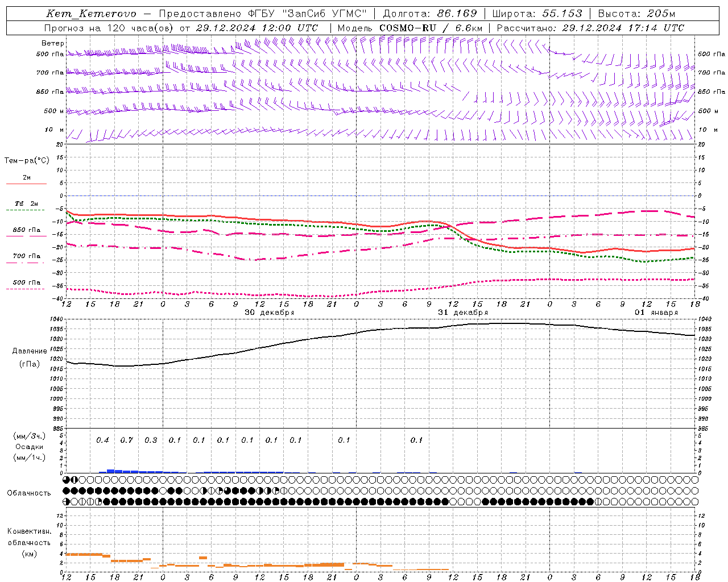
Task: Click the 500 гПа temperature legend dotted line
Action: click(x=26, y=288)
